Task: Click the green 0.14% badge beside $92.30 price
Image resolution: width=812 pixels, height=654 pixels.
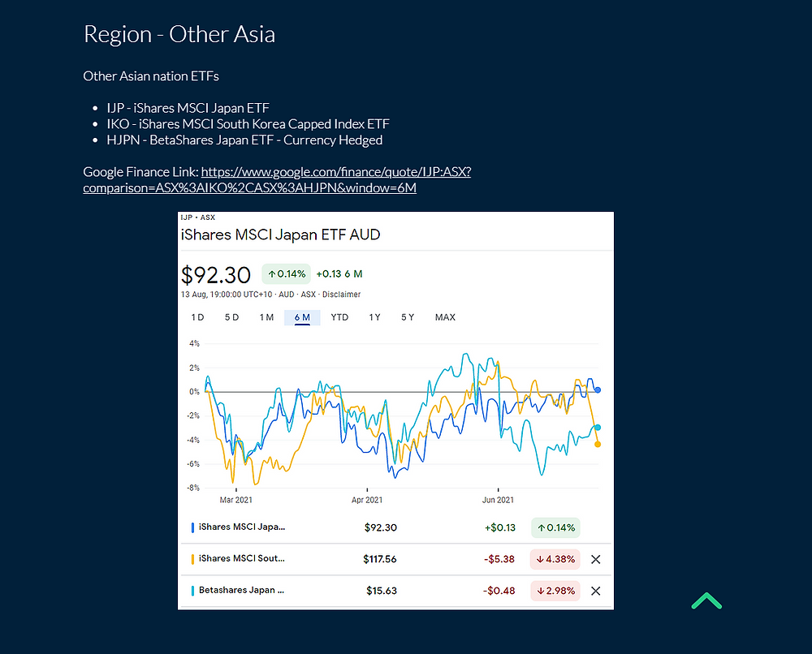Action: pyautogui.click(x=287, y=273)
